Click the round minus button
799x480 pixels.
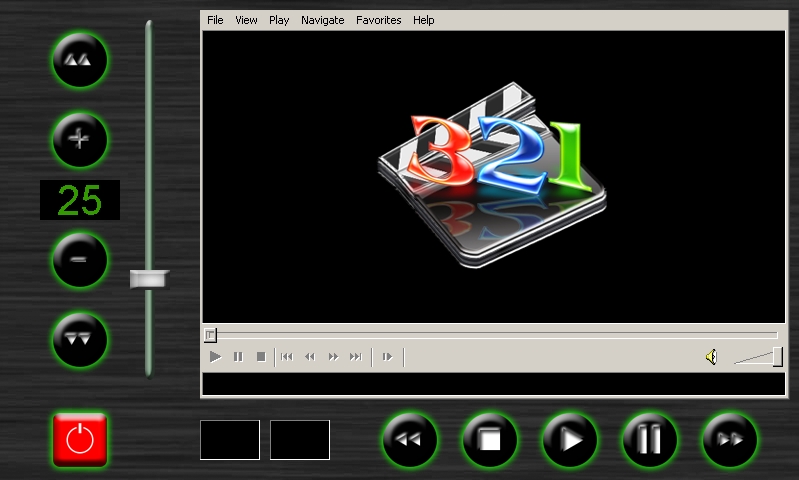pos(79,260)
